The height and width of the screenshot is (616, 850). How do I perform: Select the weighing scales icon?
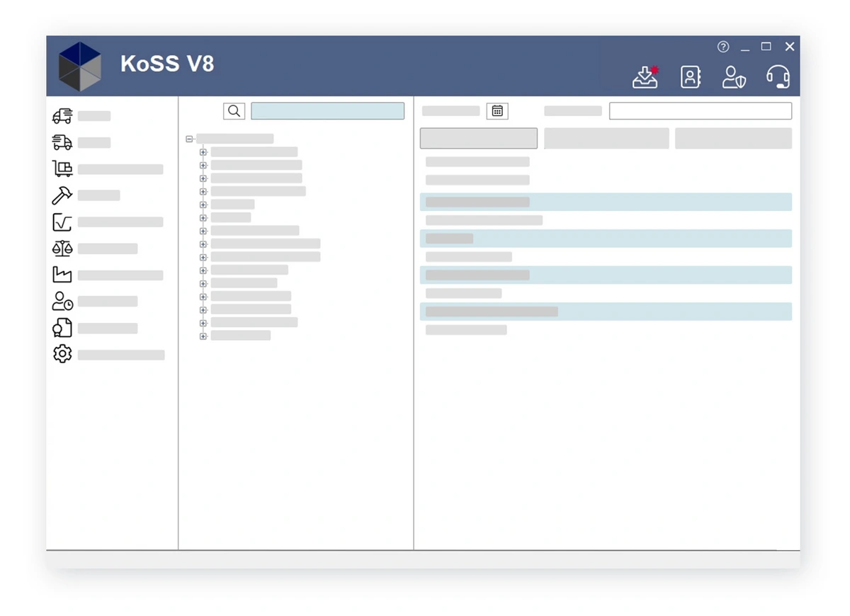tap(62, 248)
